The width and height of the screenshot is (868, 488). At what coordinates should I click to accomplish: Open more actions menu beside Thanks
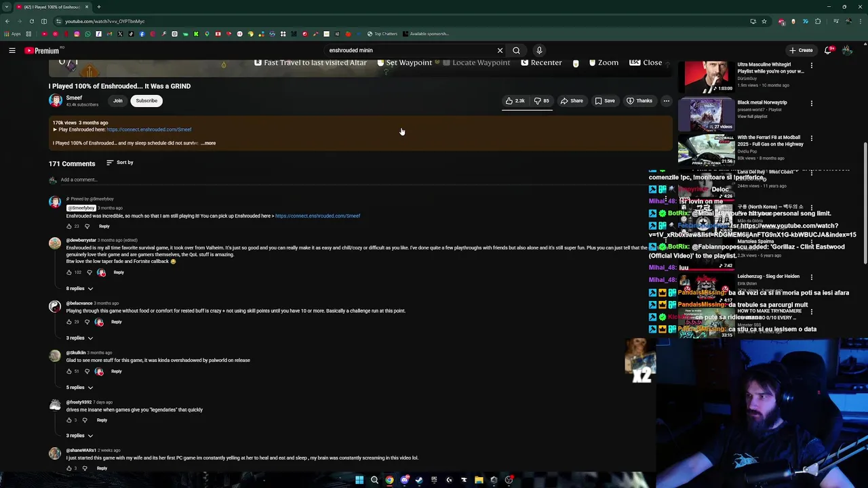tap(666, 101)
